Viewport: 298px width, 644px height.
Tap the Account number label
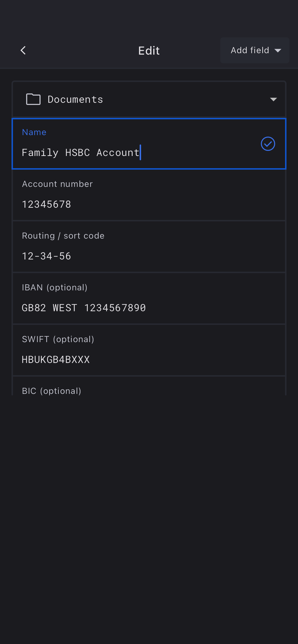(x=57, y=184)
